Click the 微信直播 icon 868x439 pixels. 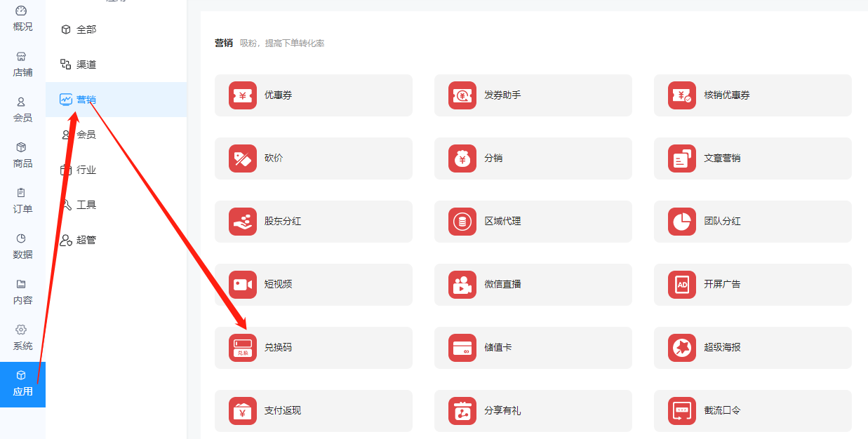(462, 285)
